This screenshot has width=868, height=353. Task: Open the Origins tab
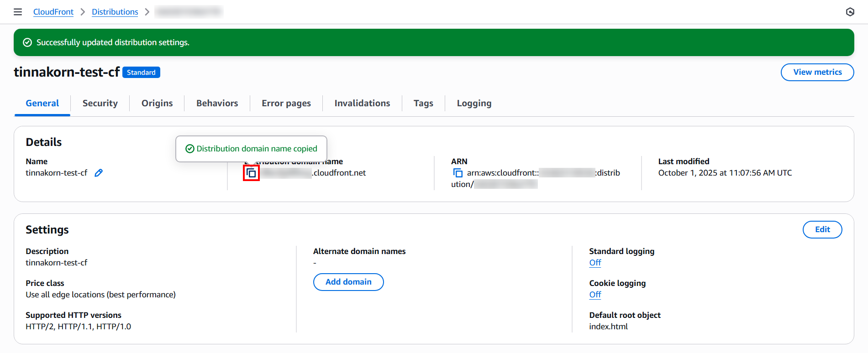point(157,103)
